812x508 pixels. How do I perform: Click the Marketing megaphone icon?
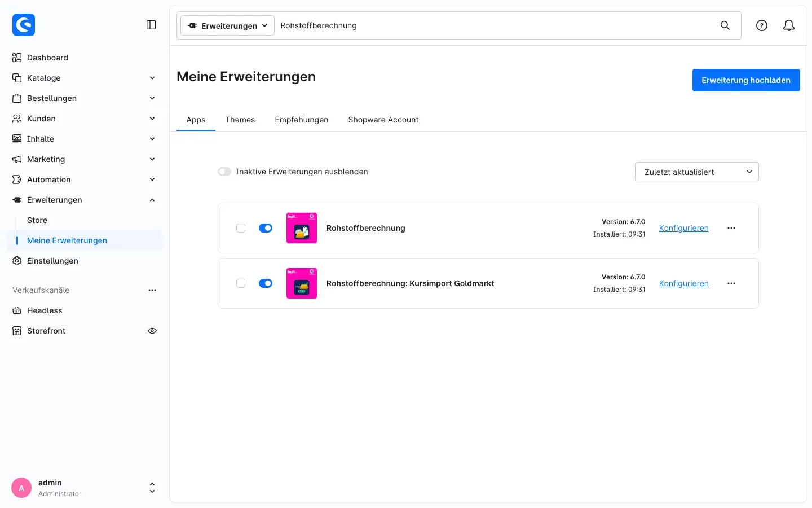coord(17,159)
